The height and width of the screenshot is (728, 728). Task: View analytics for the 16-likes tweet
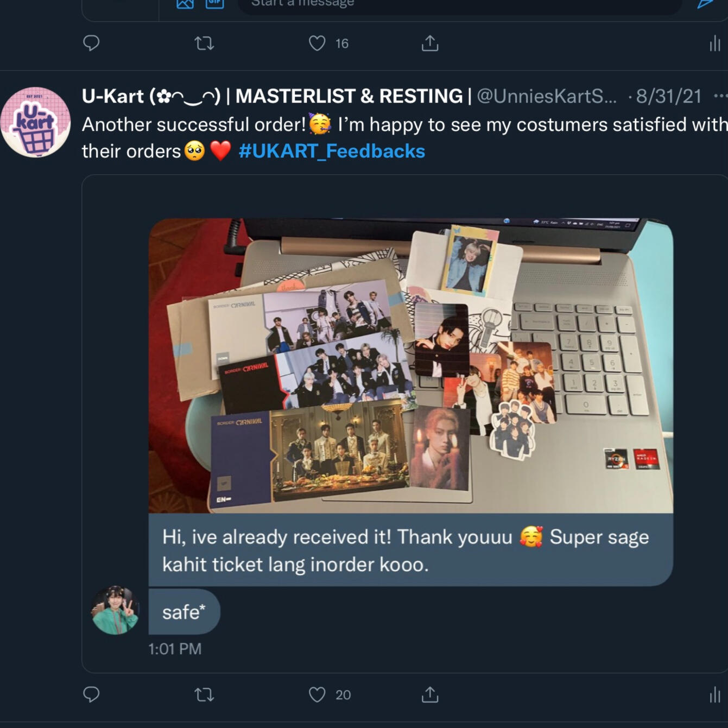pos(714,43)
